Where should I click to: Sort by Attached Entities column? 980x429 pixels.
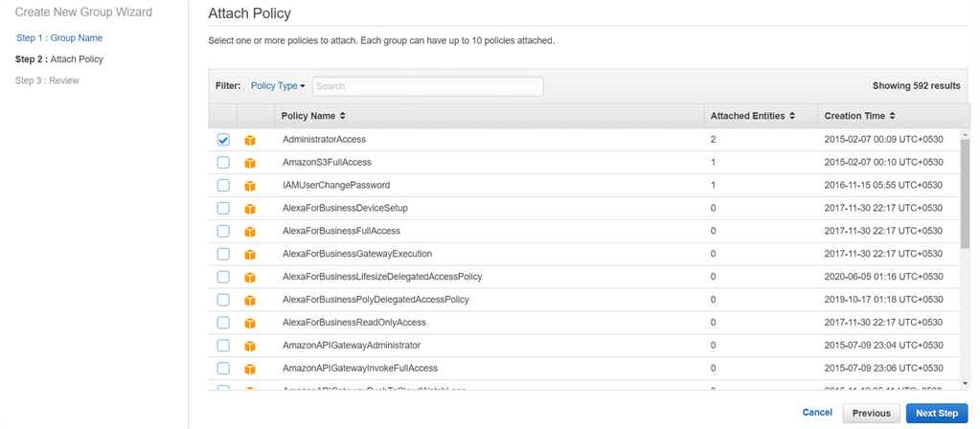tap(753, 116)
